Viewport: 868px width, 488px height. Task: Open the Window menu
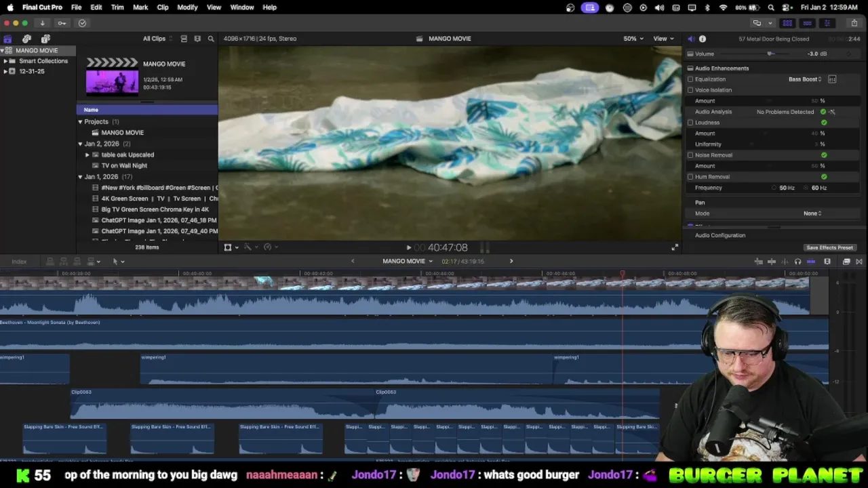click(242, 7)
